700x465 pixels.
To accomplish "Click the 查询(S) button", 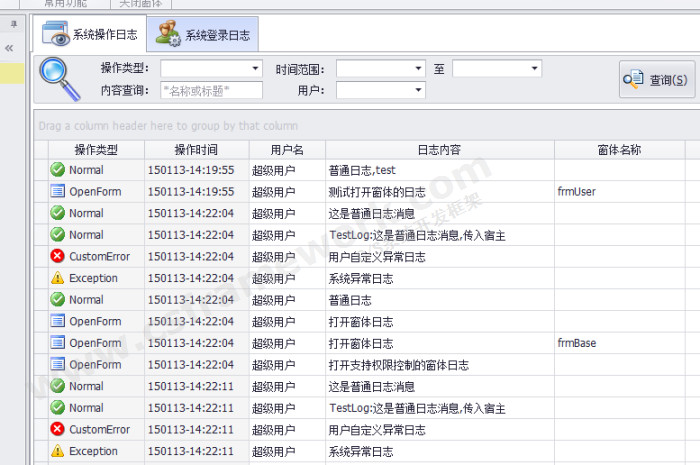I will pos(657,80).
